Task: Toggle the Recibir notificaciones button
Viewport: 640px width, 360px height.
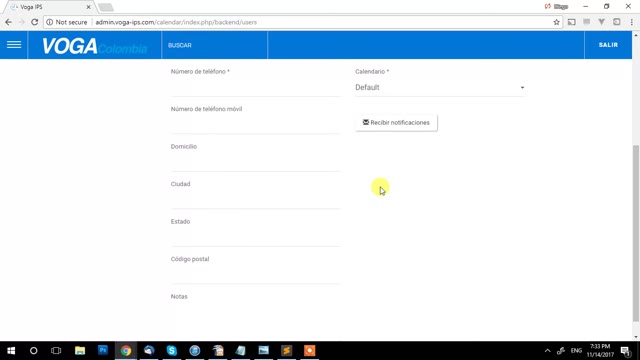Action: click(x=396, y=122)
